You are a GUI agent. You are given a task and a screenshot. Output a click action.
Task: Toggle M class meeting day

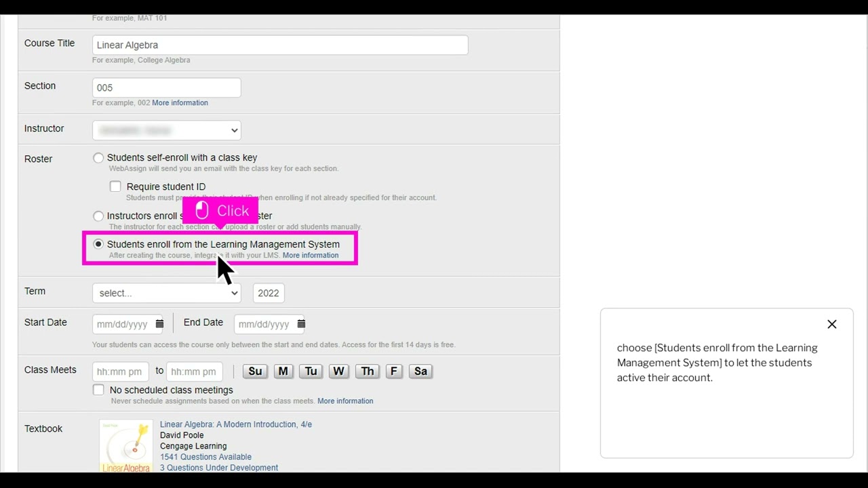point(283,371)
